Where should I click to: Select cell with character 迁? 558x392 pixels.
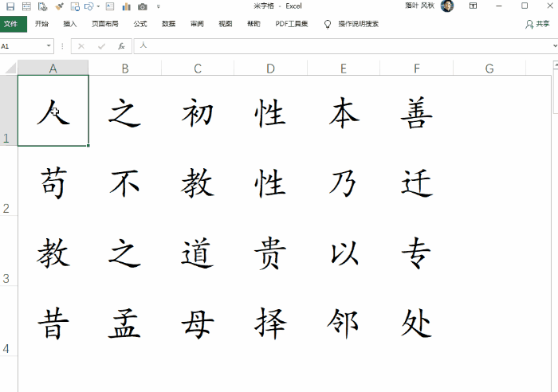tap(416, 181)
